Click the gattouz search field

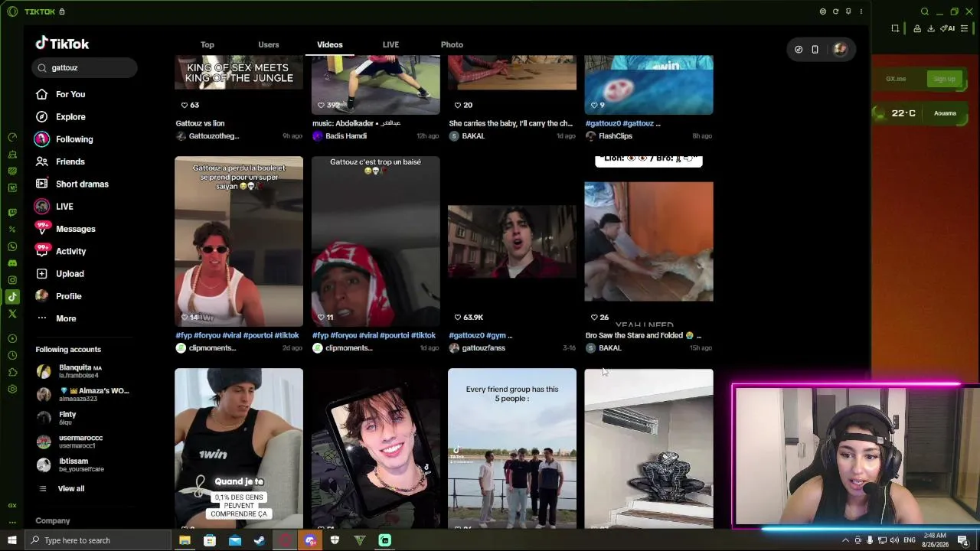point(84,68)
